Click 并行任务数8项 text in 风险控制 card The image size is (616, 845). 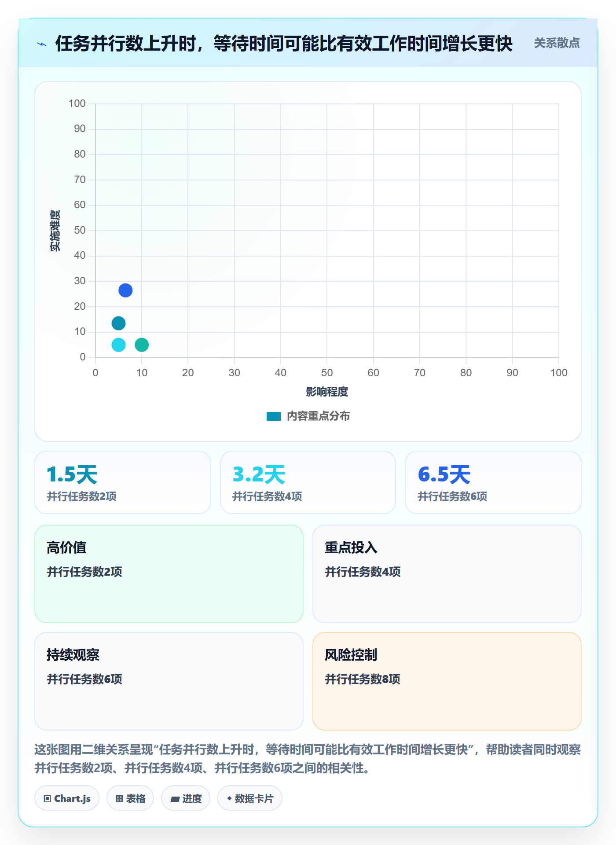point(363,679)
